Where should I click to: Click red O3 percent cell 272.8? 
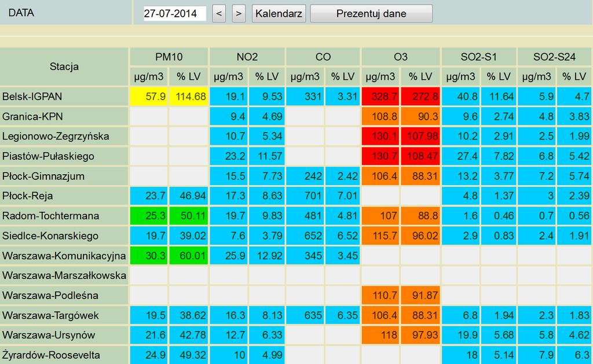point(420,97)
